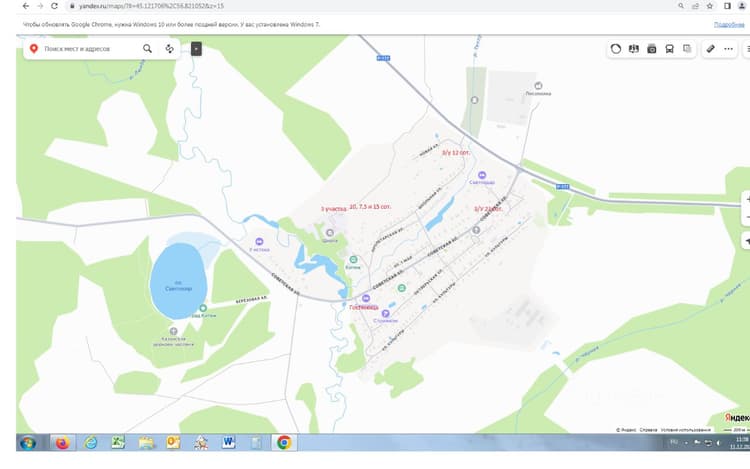Click the dark bookmark button beside search box
Image resolution: width=750 pixels, height=469 pixels.
click(x=196, y=49)
